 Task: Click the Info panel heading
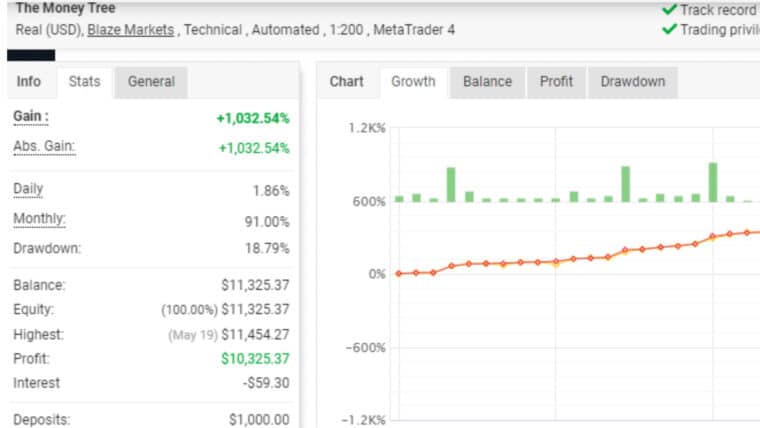29,81
